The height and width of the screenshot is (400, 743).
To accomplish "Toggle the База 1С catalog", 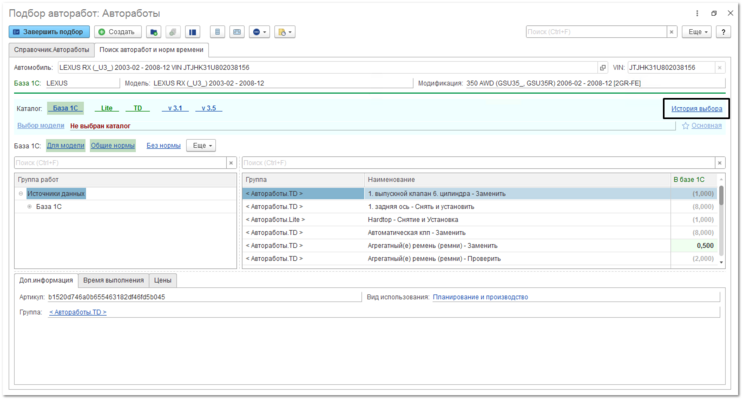I will [65, 108].
